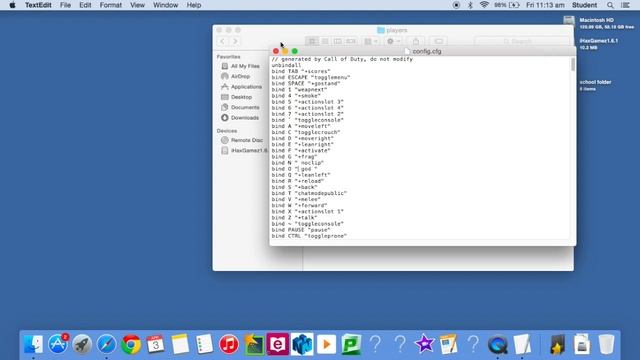Click the Finder Share button
Viewport: 640px width, 360px height.
(416, 41)
